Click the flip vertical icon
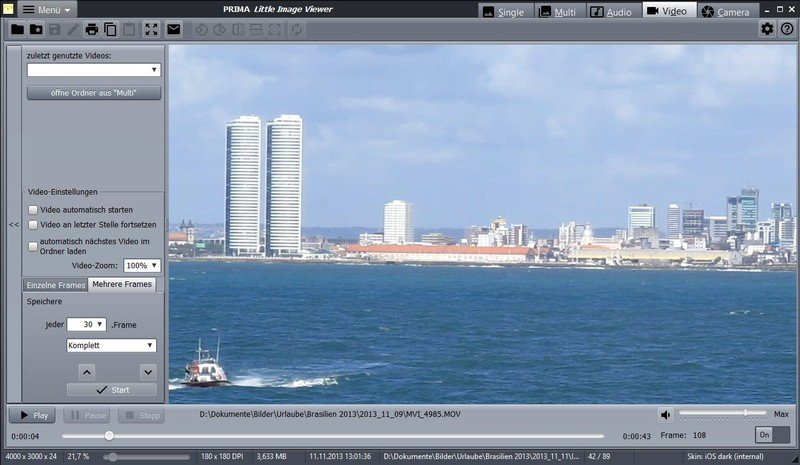This screenshot has height=465, width=800. tap(256, 30)
